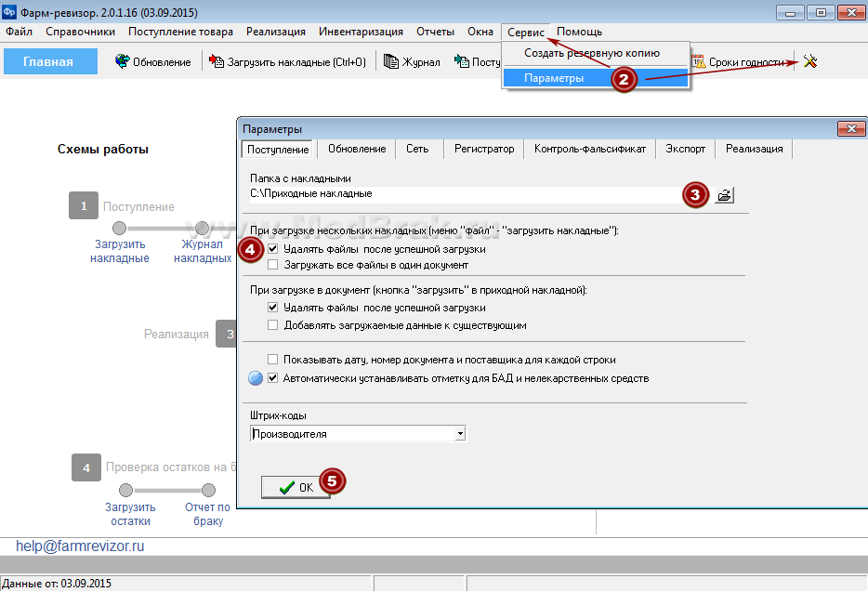Maximize the Фарм-ревизор main window
This screenshot has height=592, width=868.
[821, 12]
